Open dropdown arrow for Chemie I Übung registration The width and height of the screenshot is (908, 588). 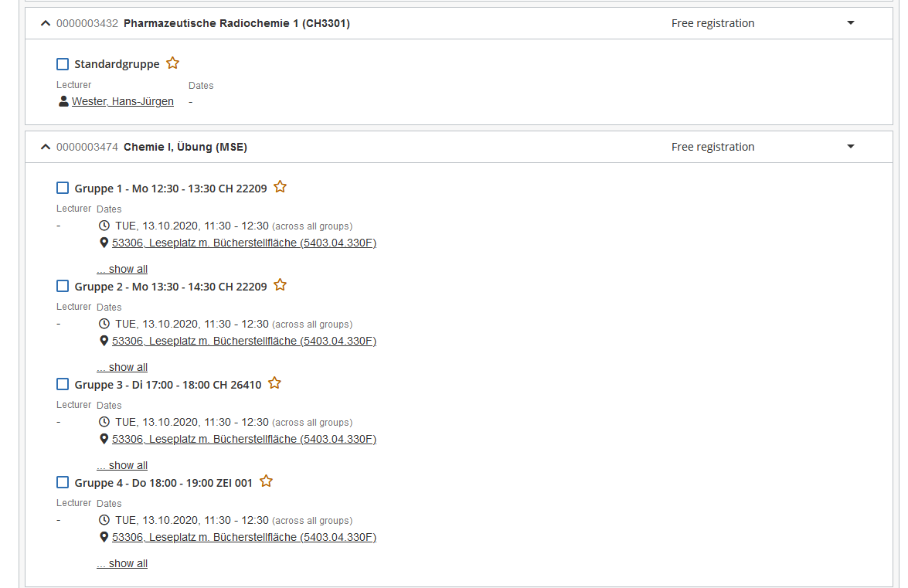click(x=851, y=147)
